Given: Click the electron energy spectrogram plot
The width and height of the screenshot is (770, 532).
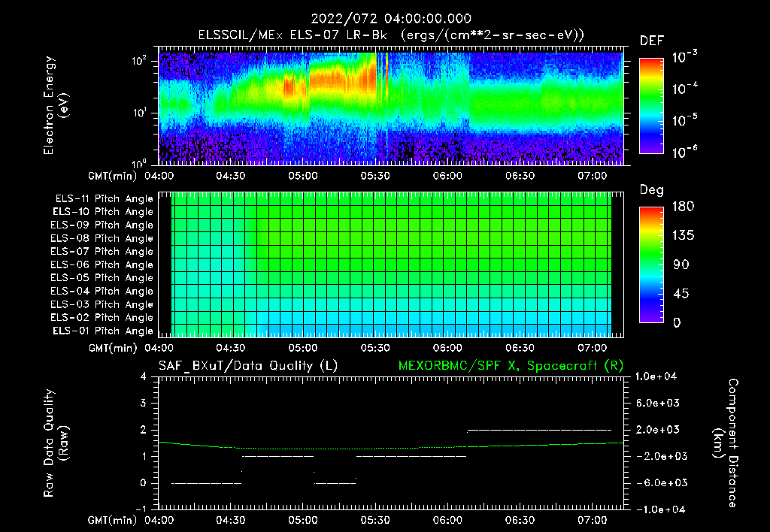Looking at the screenshot, I should click(391, 106).
